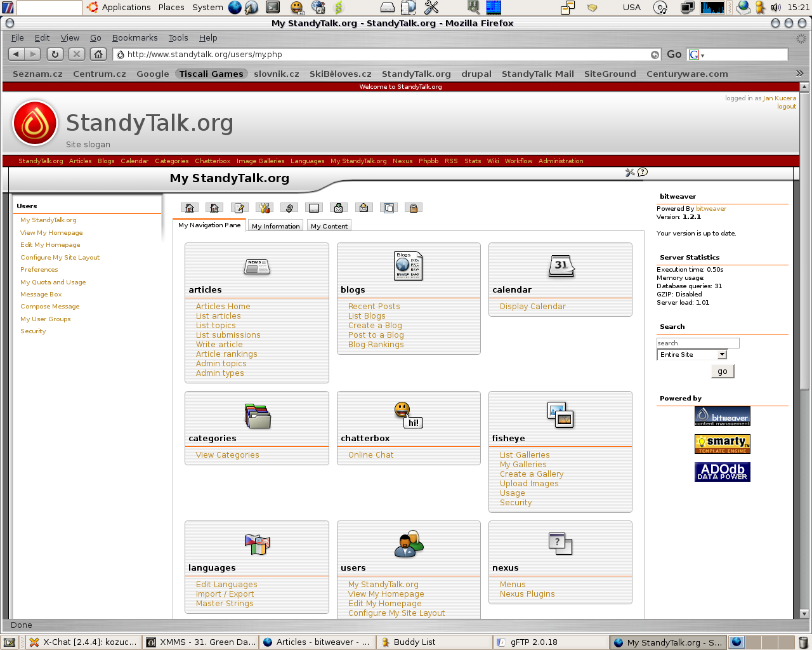Click the categories folders icon
This screenshot has height=650, width=812.
click(258, 416)
